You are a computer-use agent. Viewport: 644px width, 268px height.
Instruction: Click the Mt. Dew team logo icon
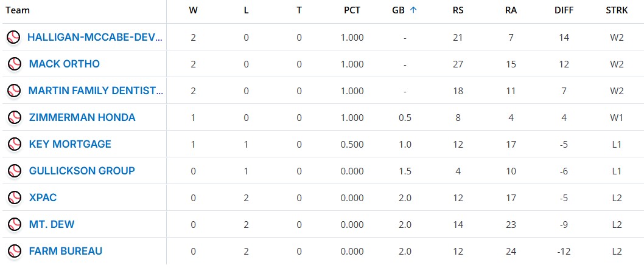tap(15, 224)
